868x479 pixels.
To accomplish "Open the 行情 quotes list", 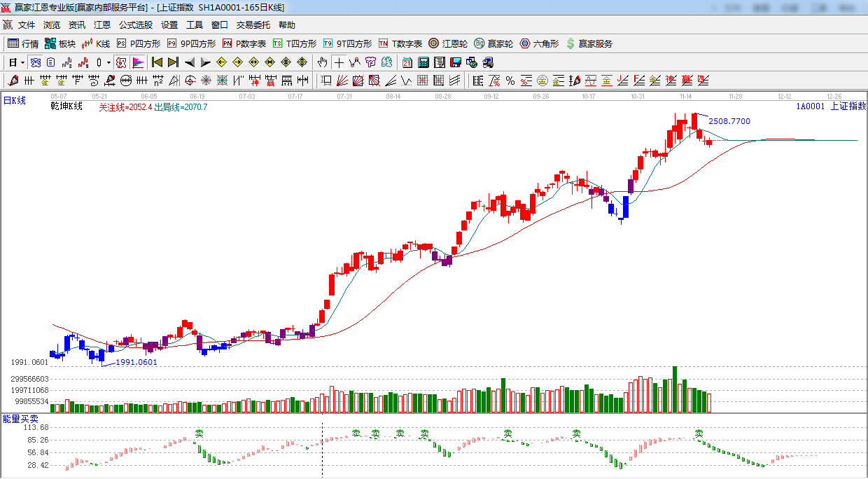I will click(23, 43).
